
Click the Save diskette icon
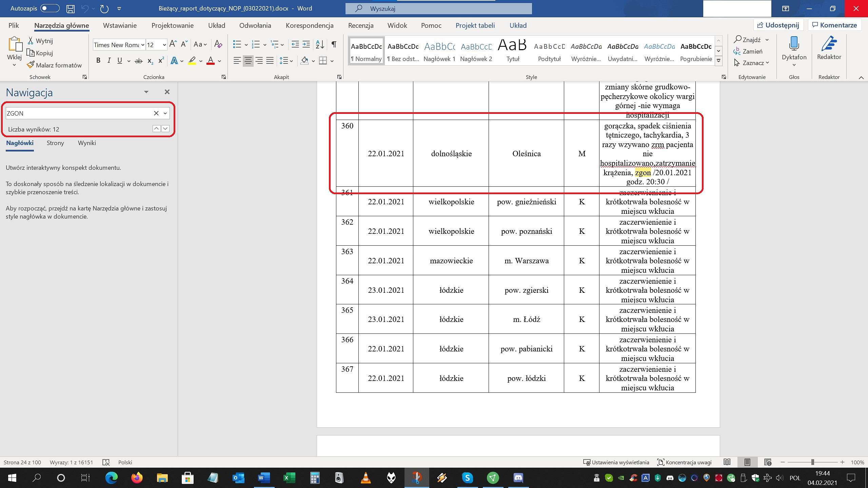coord(70,9)
